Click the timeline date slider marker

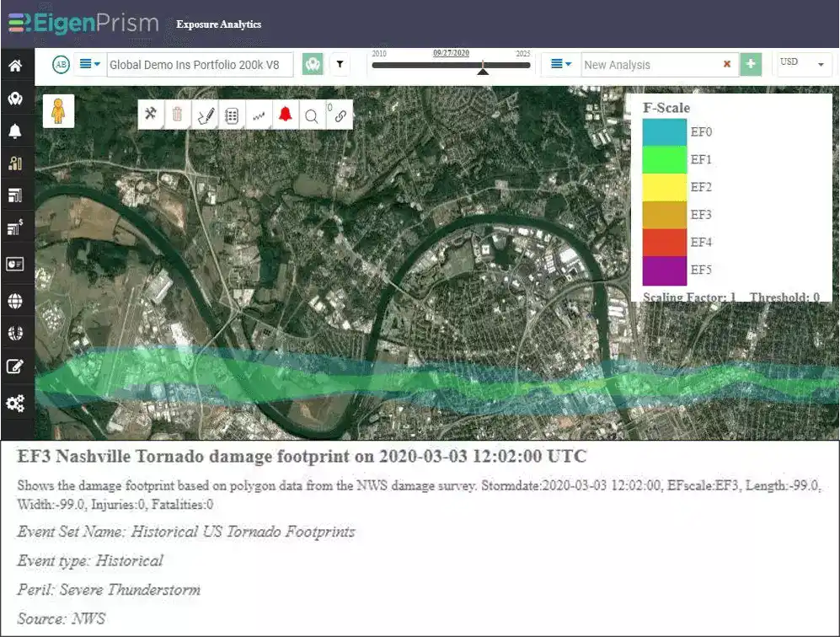483,68
